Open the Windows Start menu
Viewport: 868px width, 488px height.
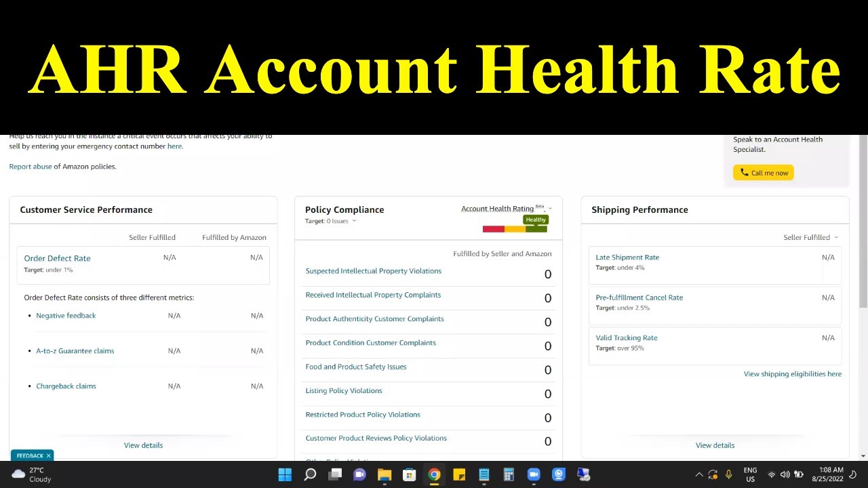285,474
